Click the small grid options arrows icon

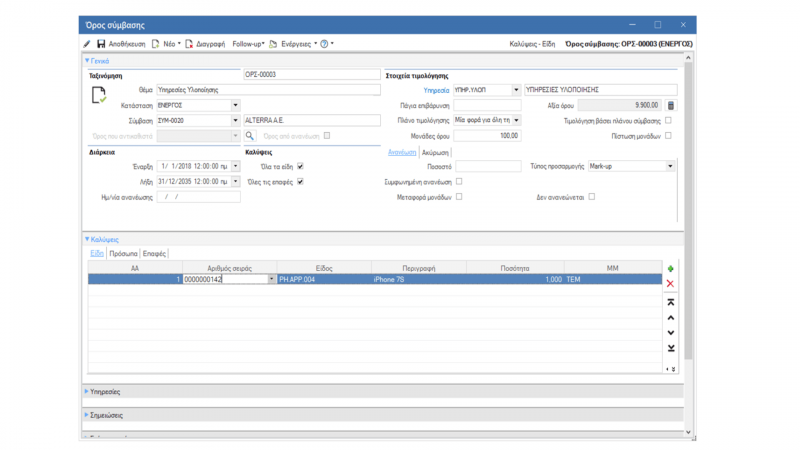pos(671,369)
